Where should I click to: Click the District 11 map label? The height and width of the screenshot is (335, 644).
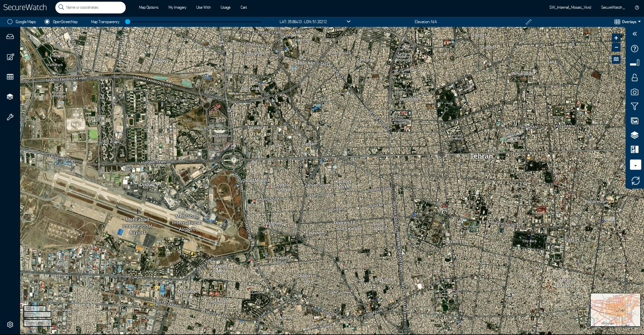453,242
